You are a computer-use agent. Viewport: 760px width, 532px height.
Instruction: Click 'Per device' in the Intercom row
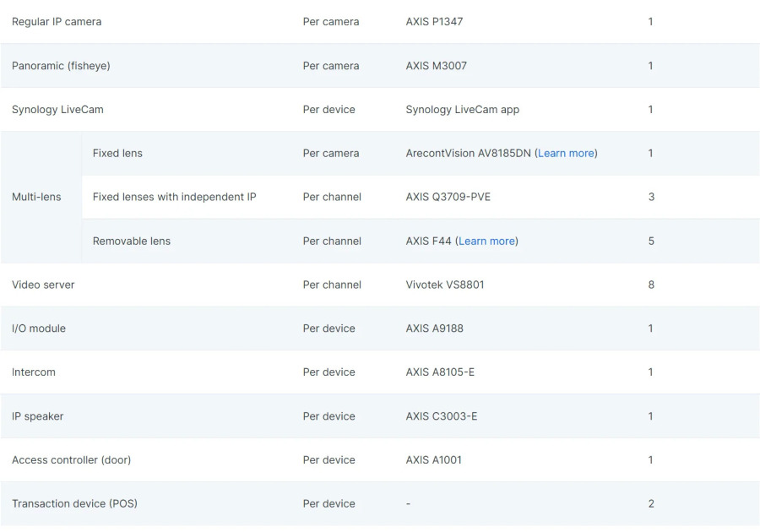(329, 372)
